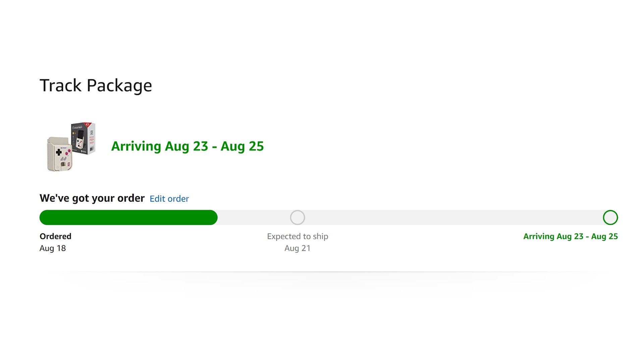Click the beige handheld device in product image
Viewport: 644px width, 362px height.
click(x=60, y=155)
